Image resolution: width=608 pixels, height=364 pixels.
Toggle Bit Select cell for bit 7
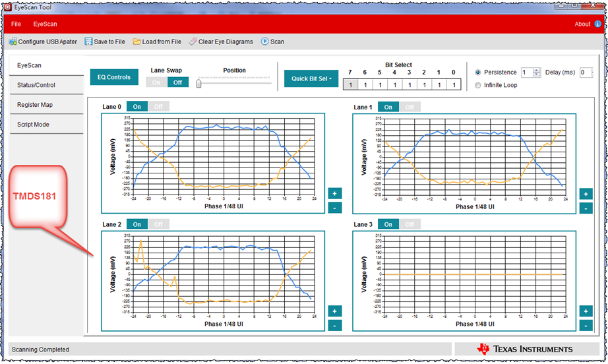351,84
